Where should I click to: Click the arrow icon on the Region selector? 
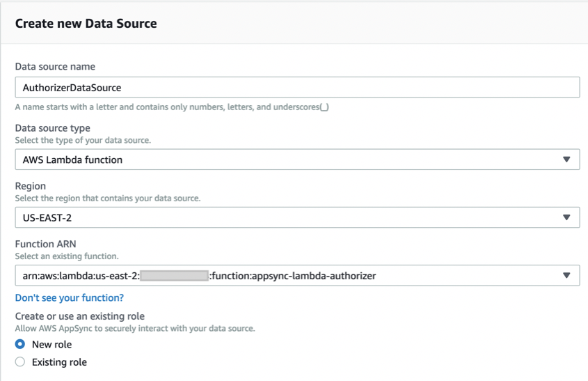tap(566, 217)
